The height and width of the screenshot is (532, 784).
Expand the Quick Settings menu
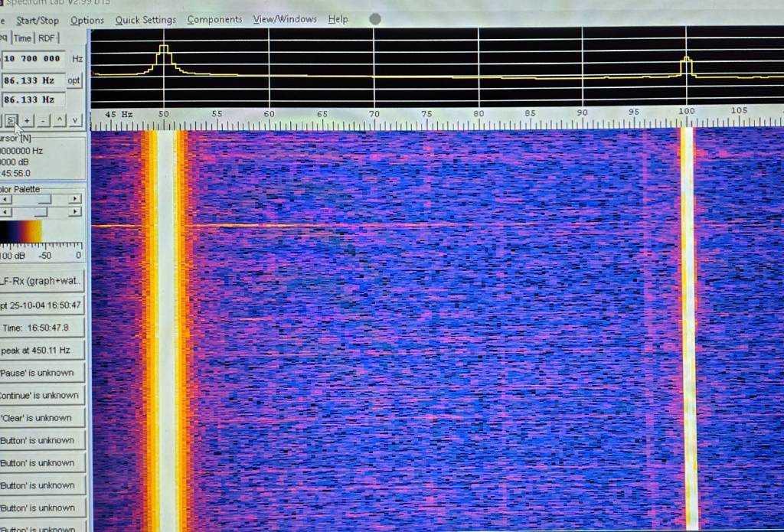(x=145, y=20)
